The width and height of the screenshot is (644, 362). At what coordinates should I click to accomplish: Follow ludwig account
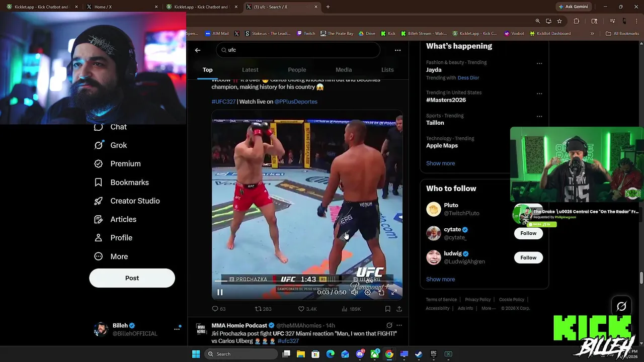point(528,257)
